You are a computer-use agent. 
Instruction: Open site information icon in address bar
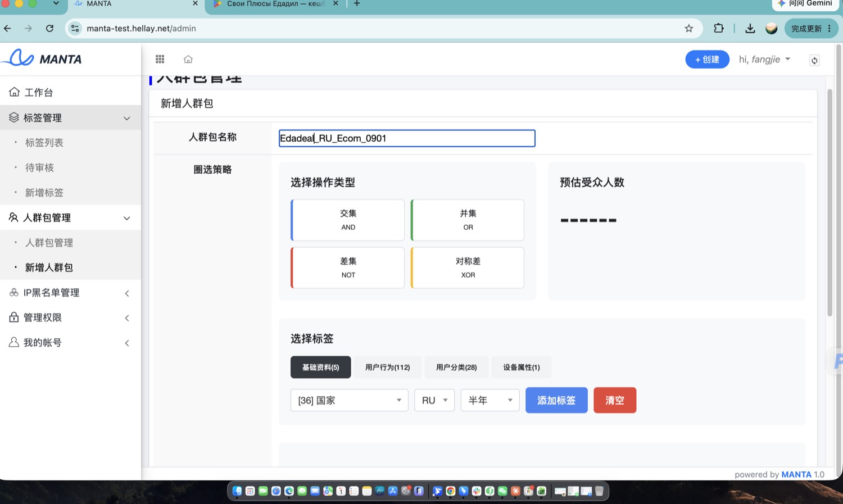point(75,28)
